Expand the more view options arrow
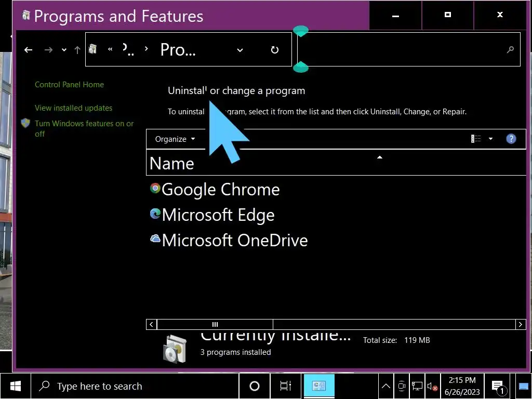532x399 pixels. (490, 138)
